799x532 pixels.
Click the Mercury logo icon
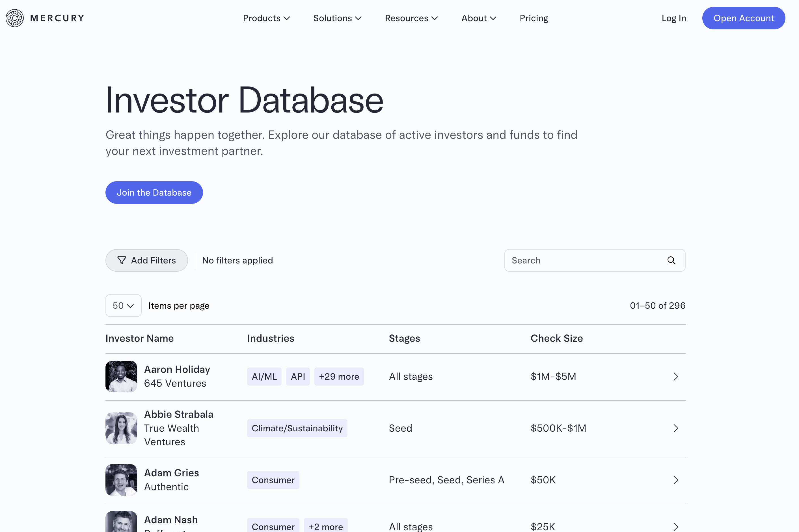pyautogui.click(x=15, y=18)
